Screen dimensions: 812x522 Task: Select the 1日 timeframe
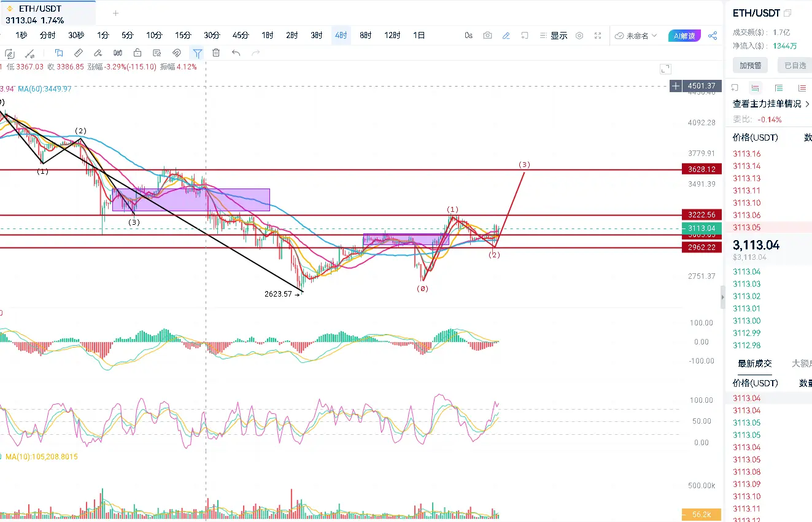coord(419,36)
